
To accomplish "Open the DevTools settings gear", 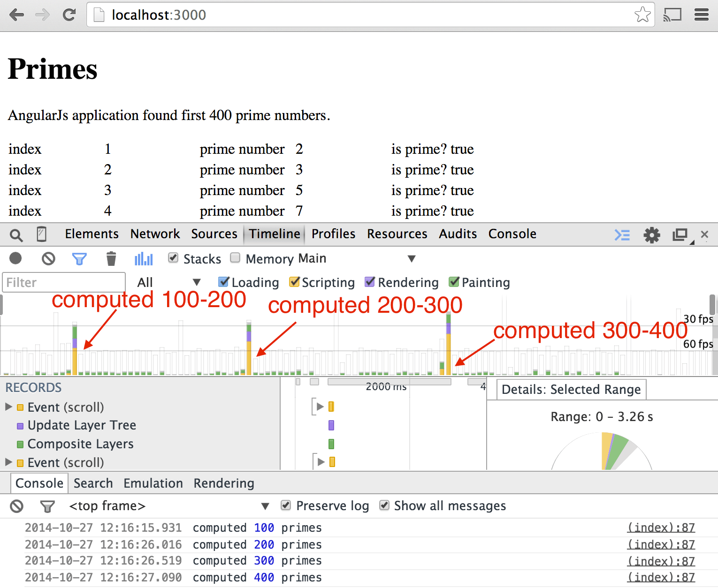I will (652, 234).
